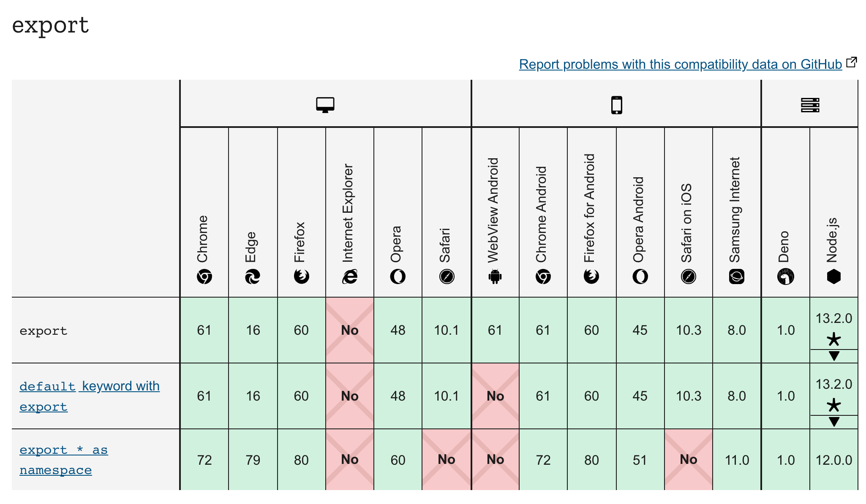The width and height of the screenshot is (866, 504).
Task: Click the Chrome browser icon in header
Action: (x=204, y=277)
